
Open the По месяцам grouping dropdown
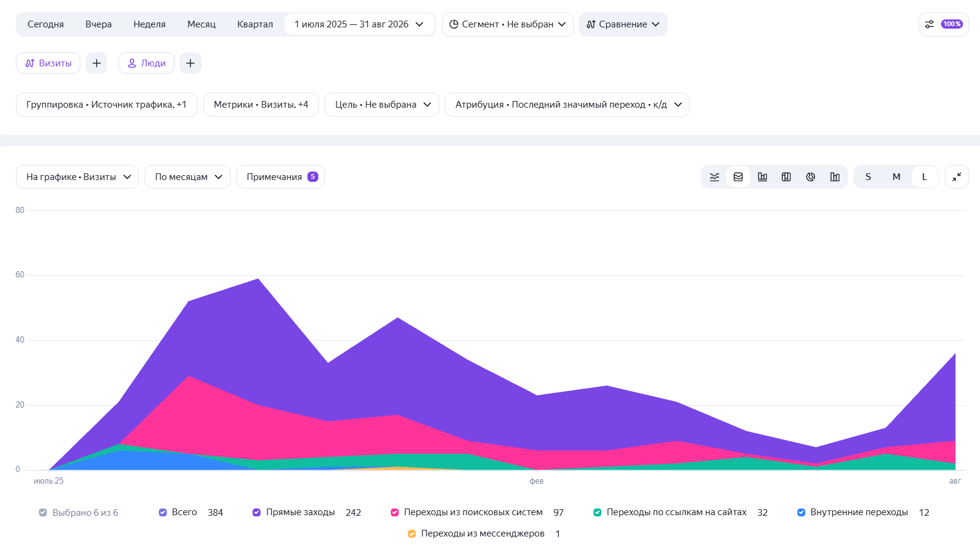187,177
